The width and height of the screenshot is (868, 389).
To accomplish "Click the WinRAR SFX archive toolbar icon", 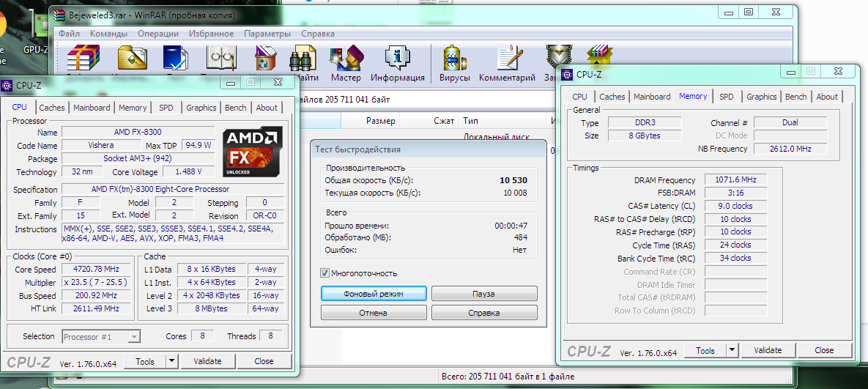I will 601,53.
